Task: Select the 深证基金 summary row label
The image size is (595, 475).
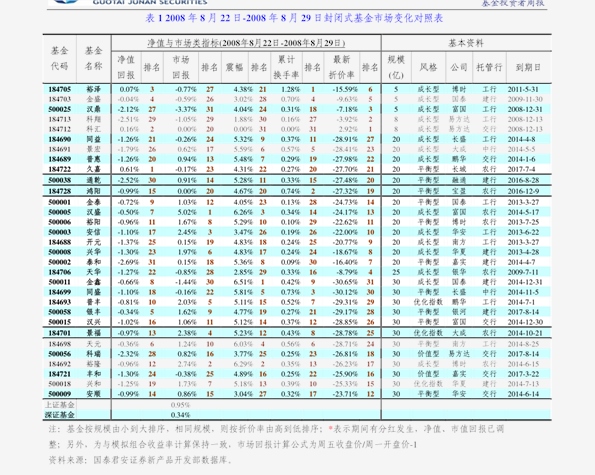Action: point(60,415)
